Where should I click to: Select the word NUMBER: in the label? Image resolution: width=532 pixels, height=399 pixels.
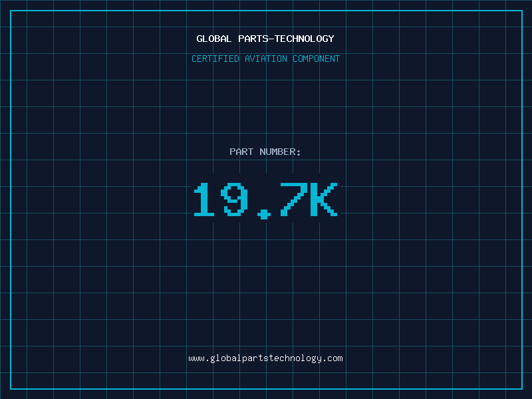280,152
